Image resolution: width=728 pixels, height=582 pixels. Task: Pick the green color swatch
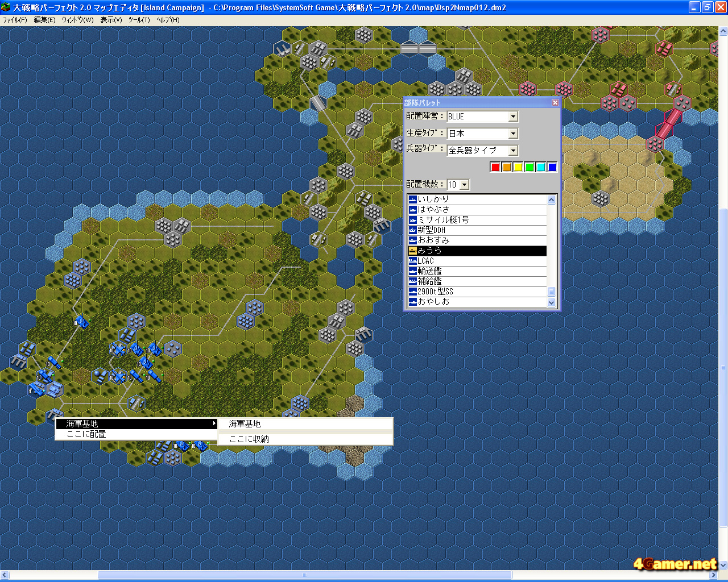(530, 167)
